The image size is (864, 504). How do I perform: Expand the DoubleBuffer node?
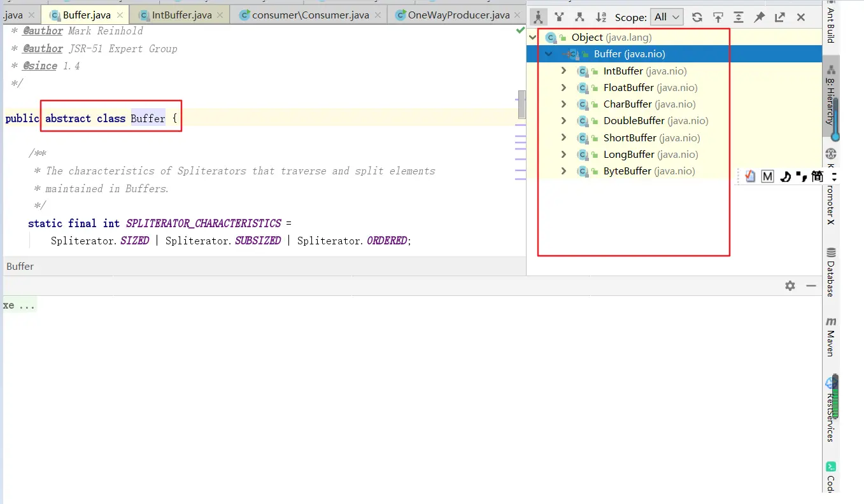563,120
